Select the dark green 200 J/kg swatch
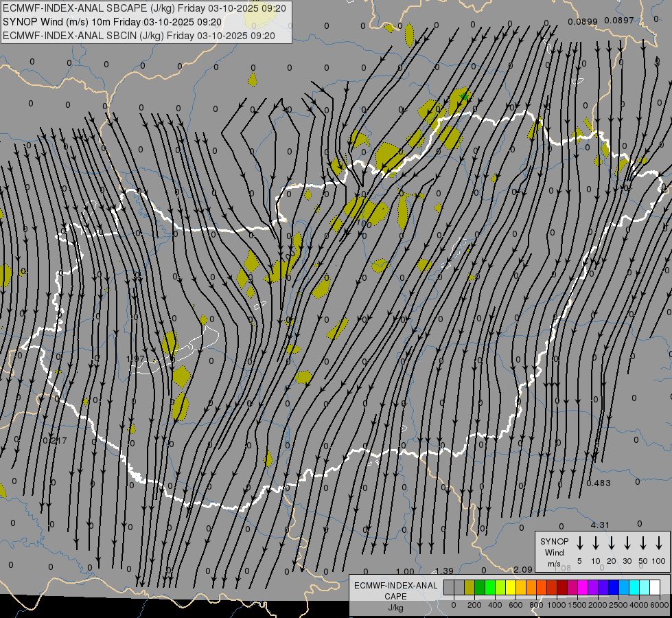The image size is (672, 618). 480,588
